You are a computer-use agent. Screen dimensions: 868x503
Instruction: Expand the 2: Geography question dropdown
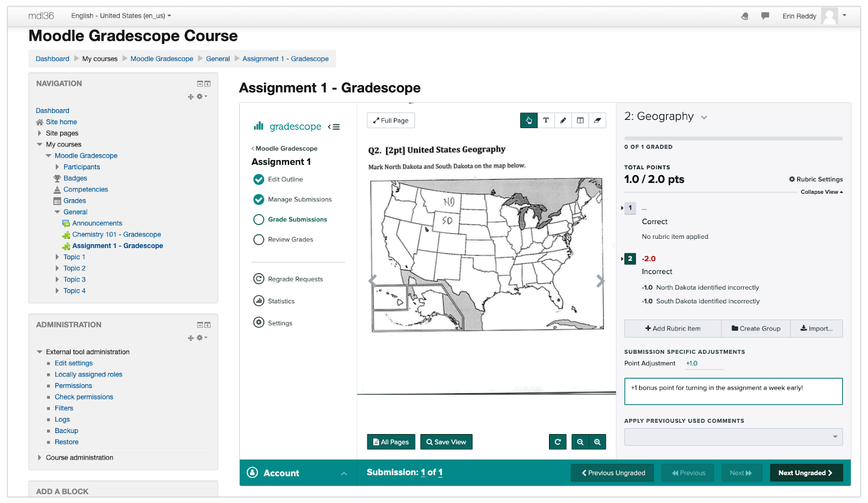704,117
